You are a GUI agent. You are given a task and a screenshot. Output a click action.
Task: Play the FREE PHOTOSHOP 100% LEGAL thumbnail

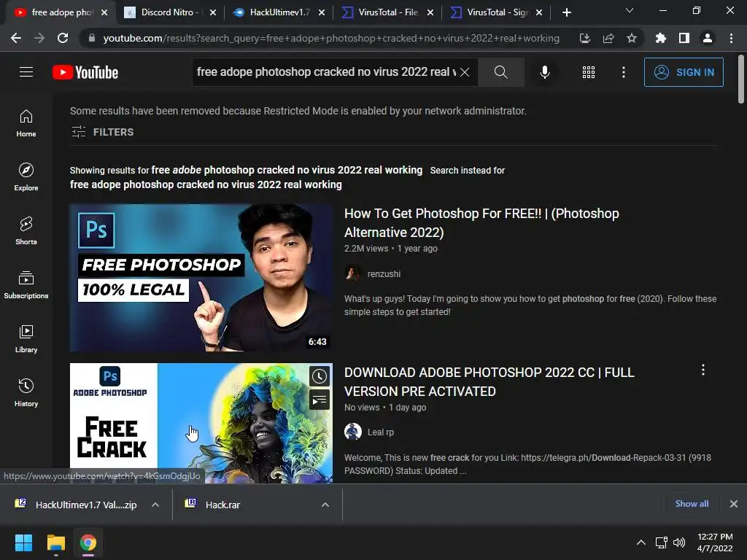[201, 278]
